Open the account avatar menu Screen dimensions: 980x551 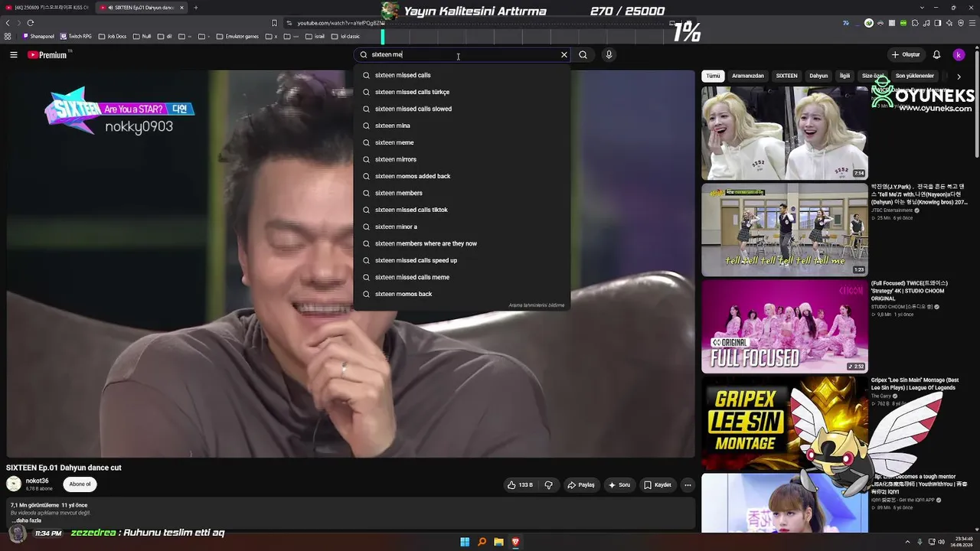pos(959,55)
